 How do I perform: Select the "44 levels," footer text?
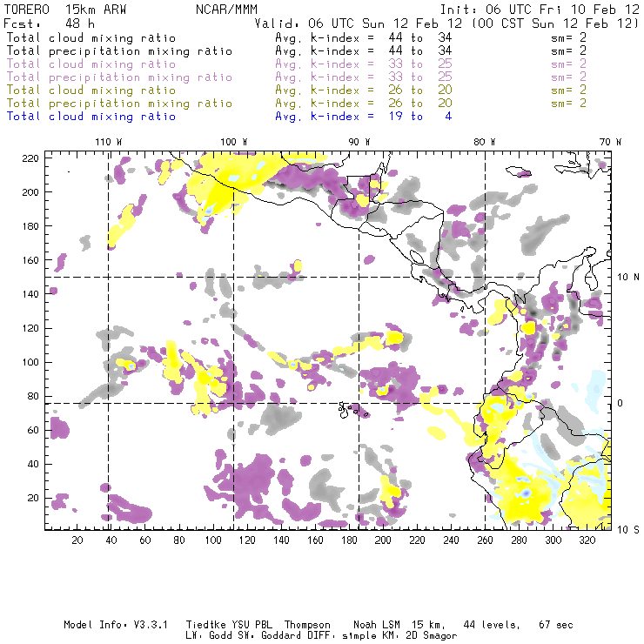(492, 625)
